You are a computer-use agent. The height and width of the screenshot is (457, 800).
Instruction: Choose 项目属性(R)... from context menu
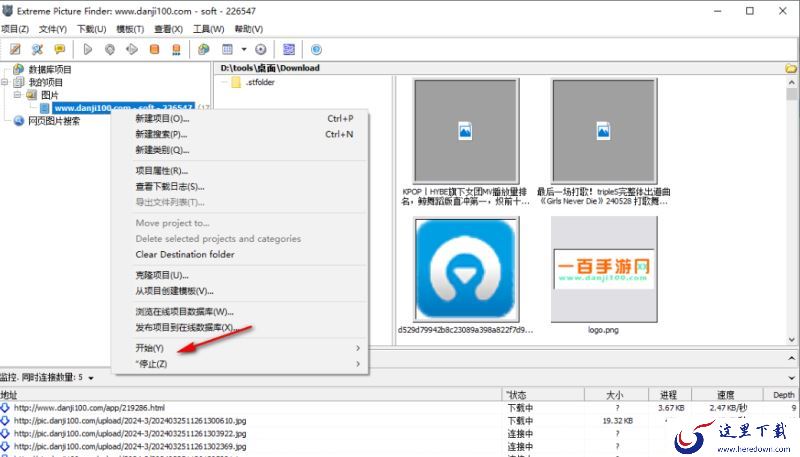(240, 171)
